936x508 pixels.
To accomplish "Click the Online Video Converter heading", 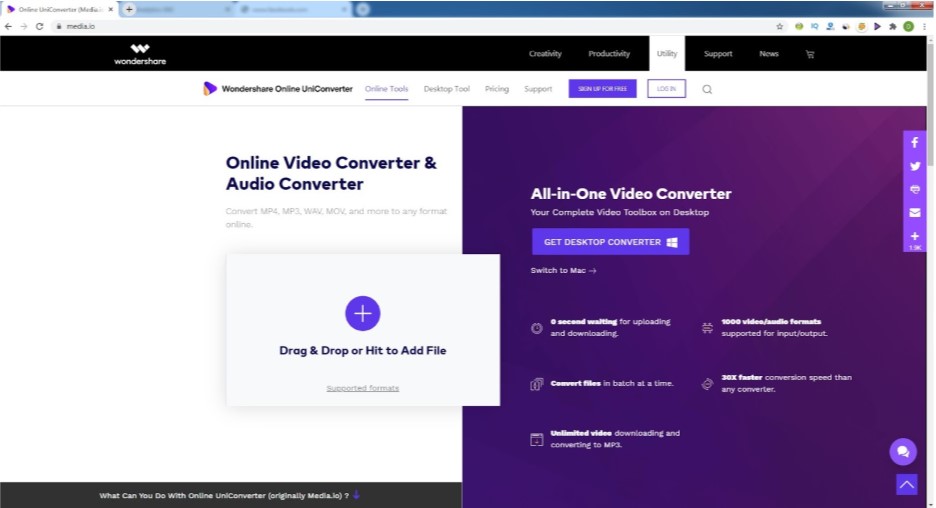I will tap(331, 173).
